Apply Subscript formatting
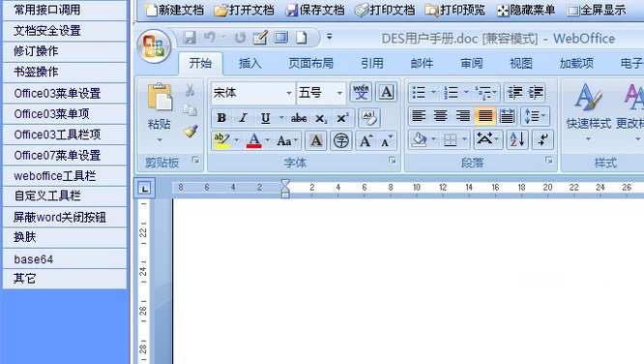The width and height of the screenshot is (644, 364). 321,118
